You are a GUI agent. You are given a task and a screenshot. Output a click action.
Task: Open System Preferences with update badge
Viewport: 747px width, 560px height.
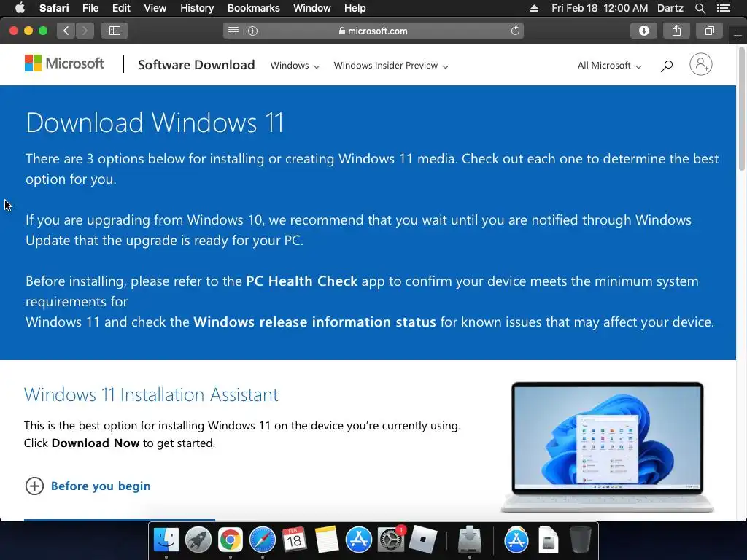click(391, 540)
